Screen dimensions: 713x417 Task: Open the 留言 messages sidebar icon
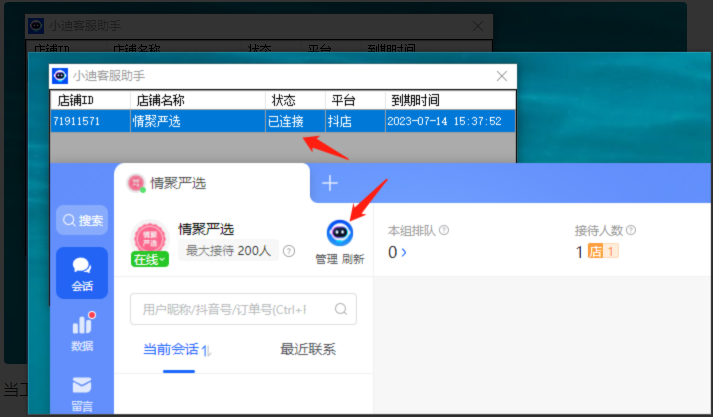point(82,394)
